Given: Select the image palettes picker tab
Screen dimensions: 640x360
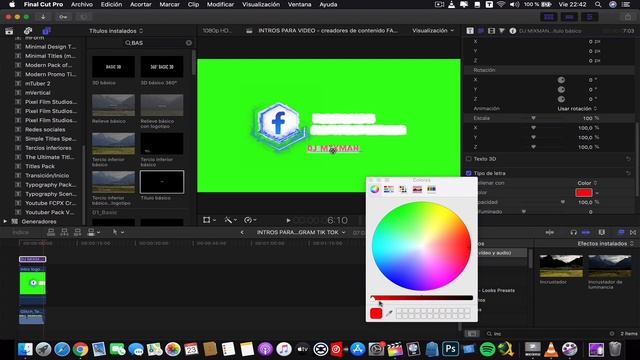Looking at the screenshot, I should [417, 189].
